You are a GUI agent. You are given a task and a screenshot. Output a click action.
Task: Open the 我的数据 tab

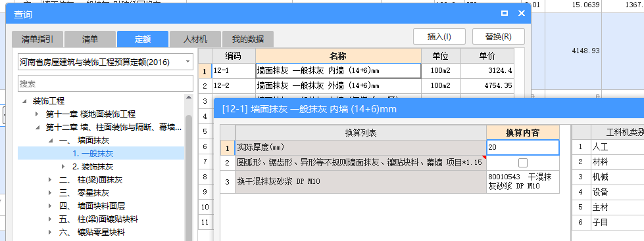(x=247, y=39)
